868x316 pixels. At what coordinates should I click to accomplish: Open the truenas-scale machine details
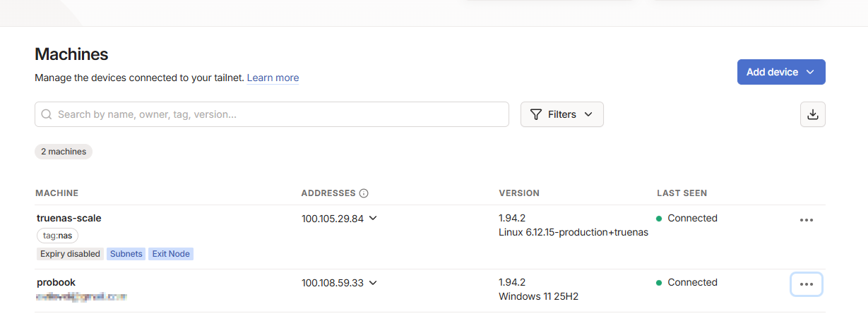click(69, 218)
